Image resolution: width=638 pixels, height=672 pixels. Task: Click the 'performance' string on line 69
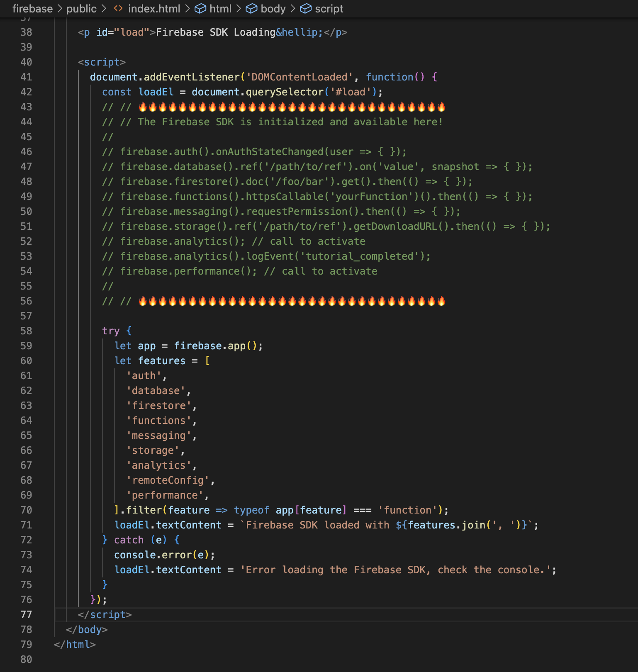[165, 495]
